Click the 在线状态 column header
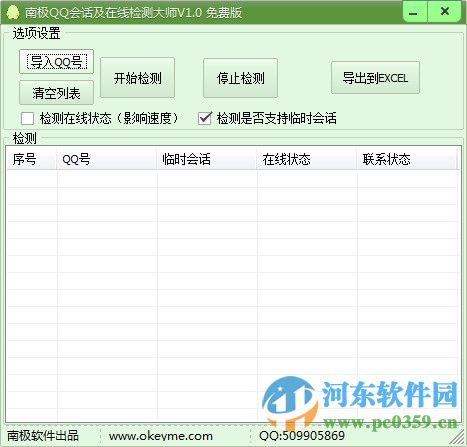467x447 pixels. pyautogui.click(x=307, y=159)
